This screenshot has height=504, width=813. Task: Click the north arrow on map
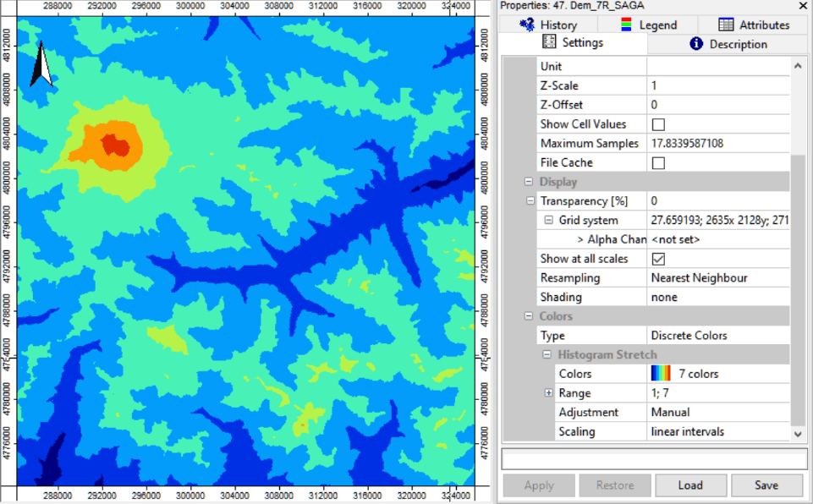(41, 65)
